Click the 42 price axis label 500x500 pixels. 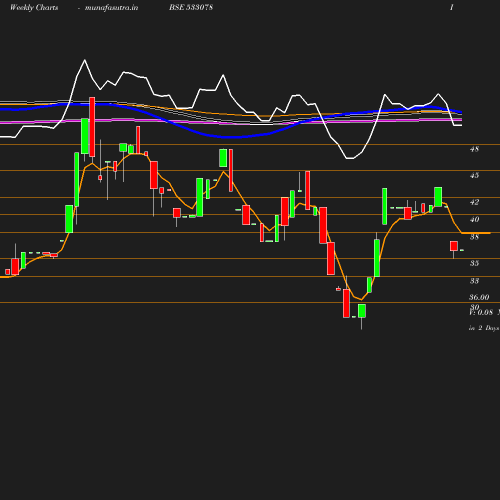click(474, 202)
